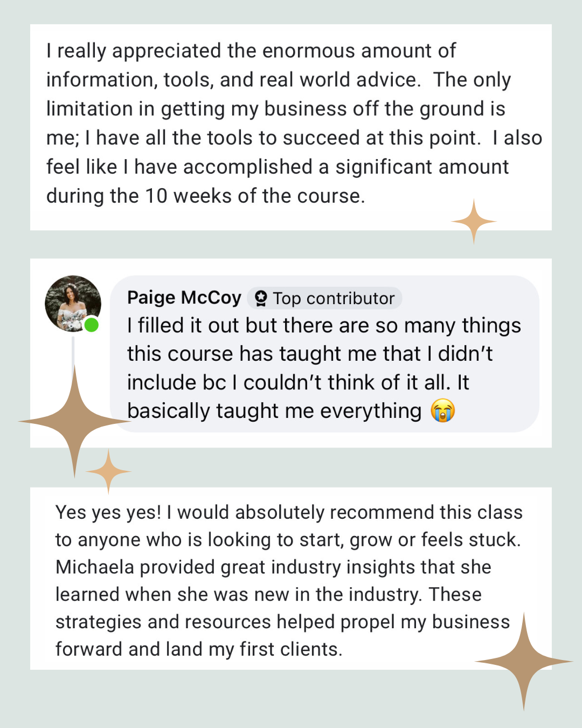This screenshot has width=582, height=728.
Task: Click the text 'basically taught me everything'
Action: (x=274, y=411)
